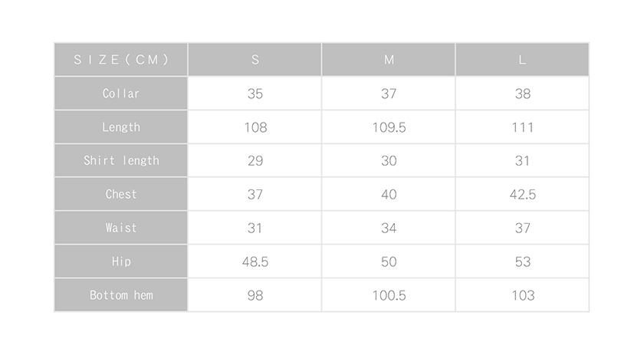Select the 100.5 Bottom hem value
644x352 pixels.
click(389, 295)
